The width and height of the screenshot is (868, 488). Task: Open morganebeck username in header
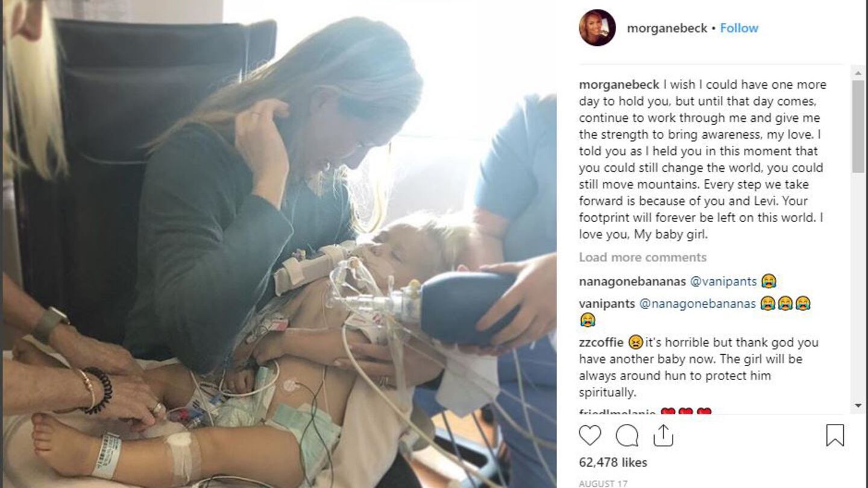click(x=667, y=28)
